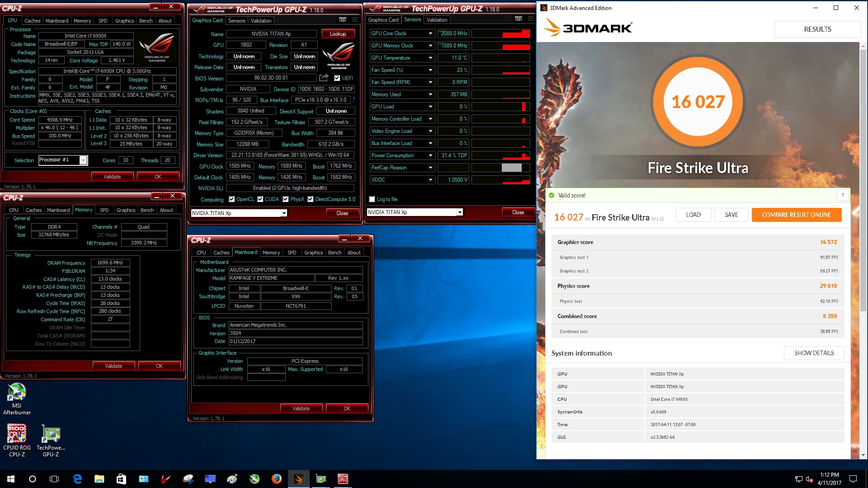The image size is (868, 488).
Task: Open the Processor #1 selection dropdown in CPU-Z
Action: [83, 160]
